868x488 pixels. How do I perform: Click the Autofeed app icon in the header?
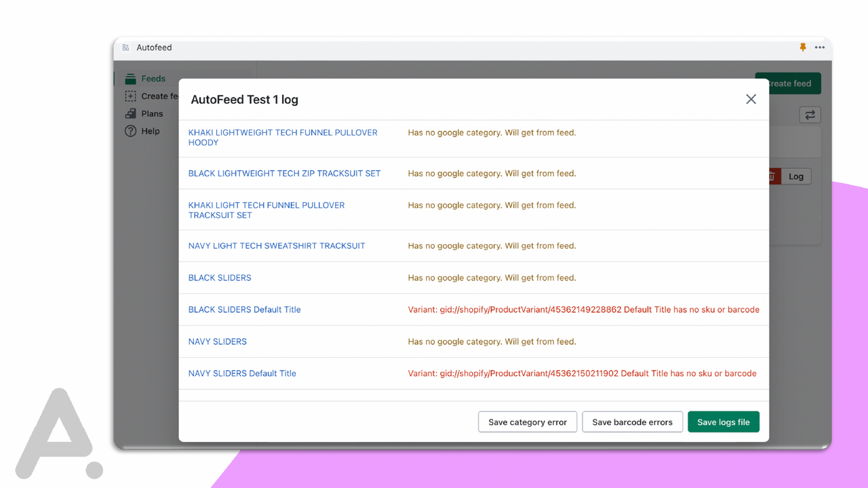(x=125, y=47)
